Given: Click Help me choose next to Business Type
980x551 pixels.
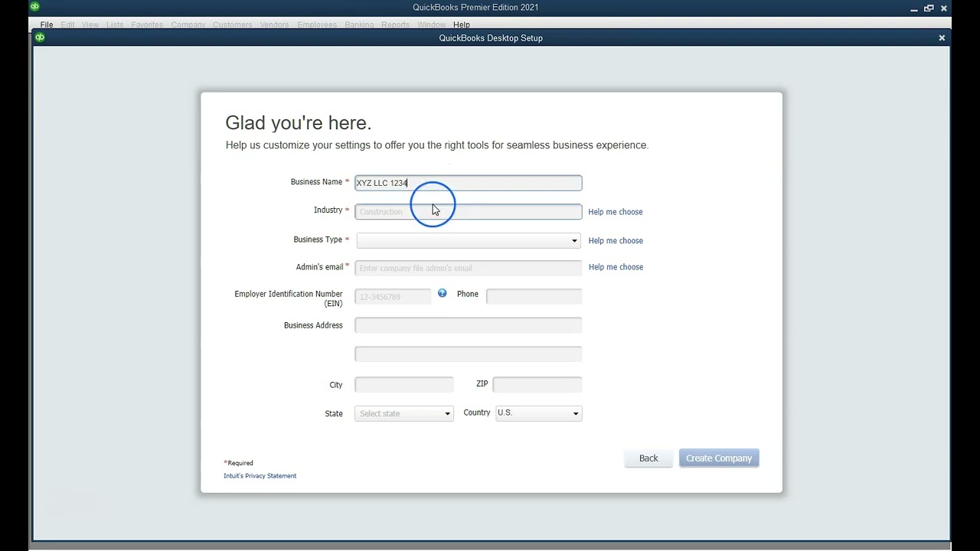Looking at the screenshot, I should 616,241.
